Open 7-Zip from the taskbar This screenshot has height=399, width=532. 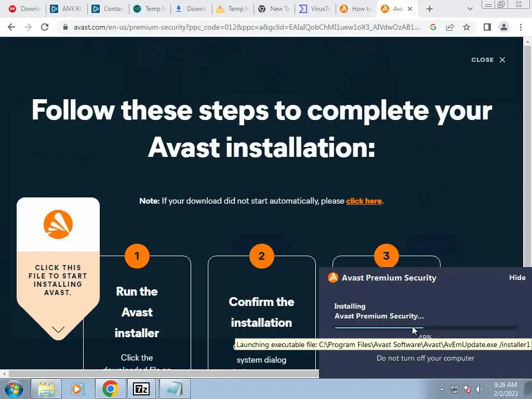point(141,389)
